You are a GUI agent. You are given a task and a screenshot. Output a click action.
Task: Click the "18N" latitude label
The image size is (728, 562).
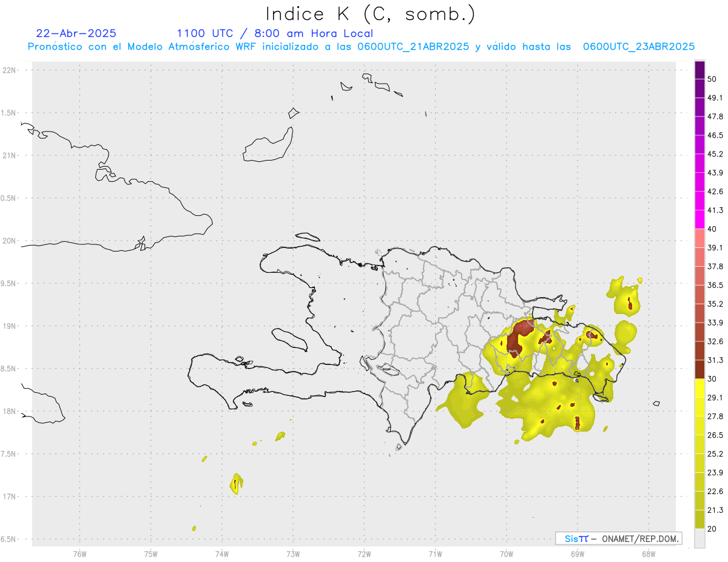click(x=9, y=412)
